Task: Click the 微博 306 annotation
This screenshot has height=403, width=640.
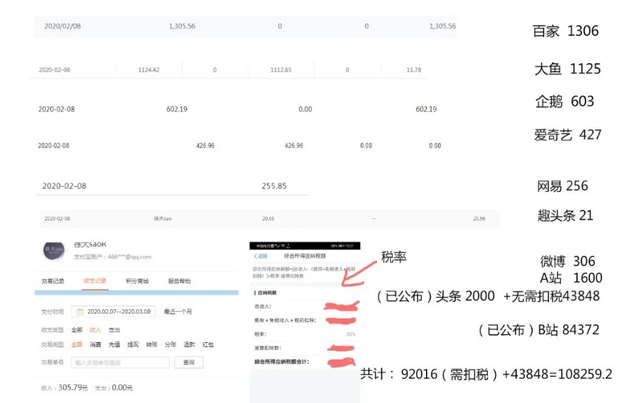Action: [x=567, y=261]
